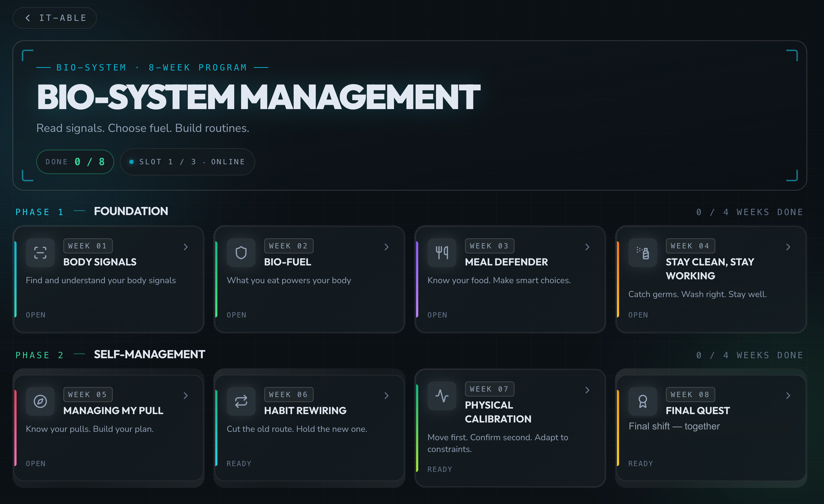Click 'Catch germs. Wash right. Stay well.' text
Viewport: 824px width, 504px height.
click(x=698, y=294)
